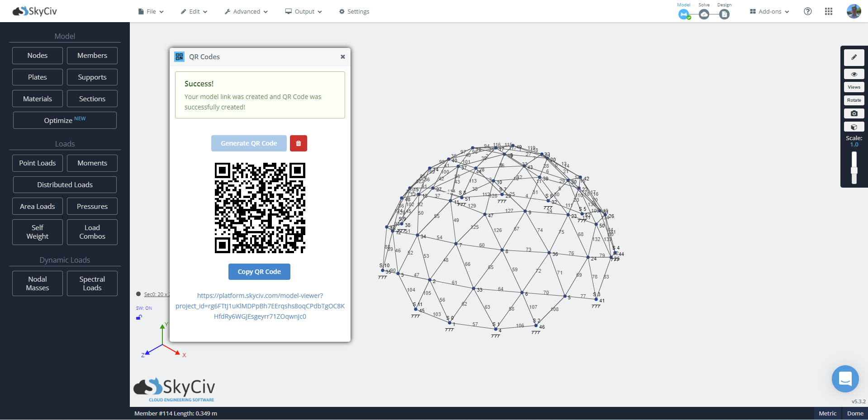Click the SkyCiv logo in header
Image resolution: width=868 pixels, height=420 pixels.
tap(35, 11)
